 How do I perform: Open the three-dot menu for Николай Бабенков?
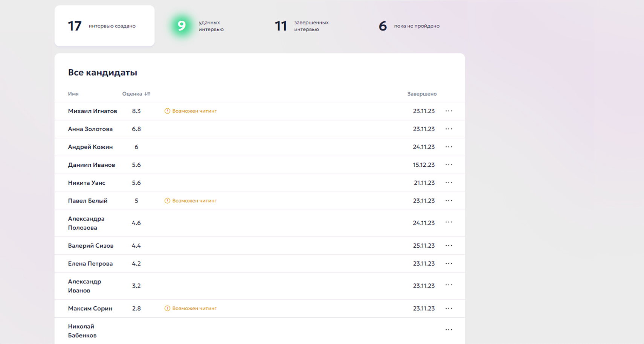(x=449, y=330)
